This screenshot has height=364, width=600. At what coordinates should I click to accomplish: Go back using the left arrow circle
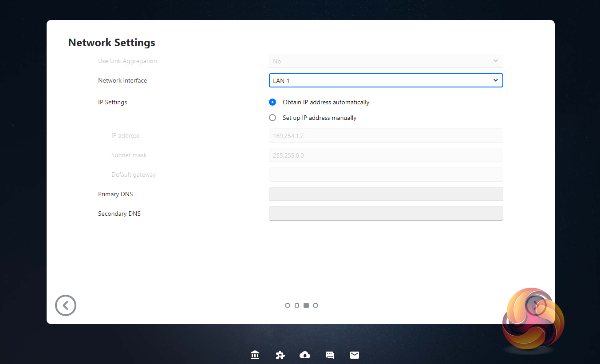pos(66,305)
